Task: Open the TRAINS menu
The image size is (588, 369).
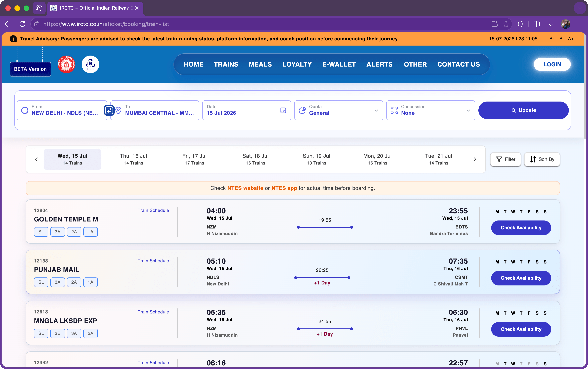Action: (x=226, y=64)
